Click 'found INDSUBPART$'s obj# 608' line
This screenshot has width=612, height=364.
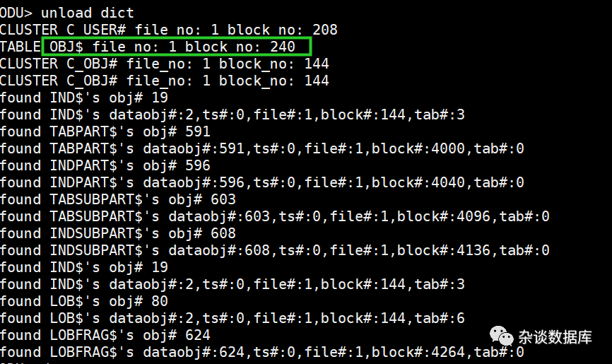click(118, 233)
